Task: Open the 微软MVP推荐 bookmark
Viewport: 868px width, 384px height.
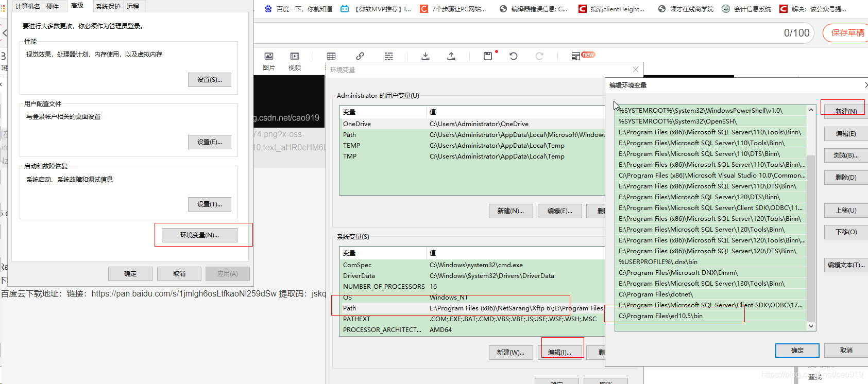Action: (x=376, y=9)
